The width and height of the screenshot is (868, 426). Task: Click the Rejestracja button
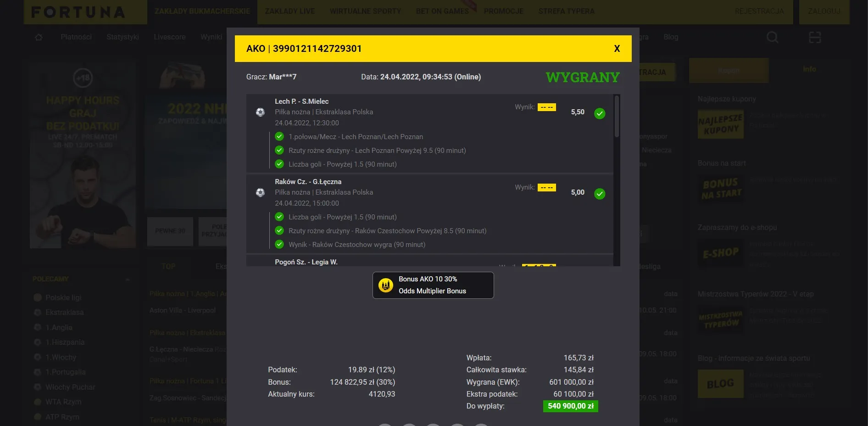point(759,11)
